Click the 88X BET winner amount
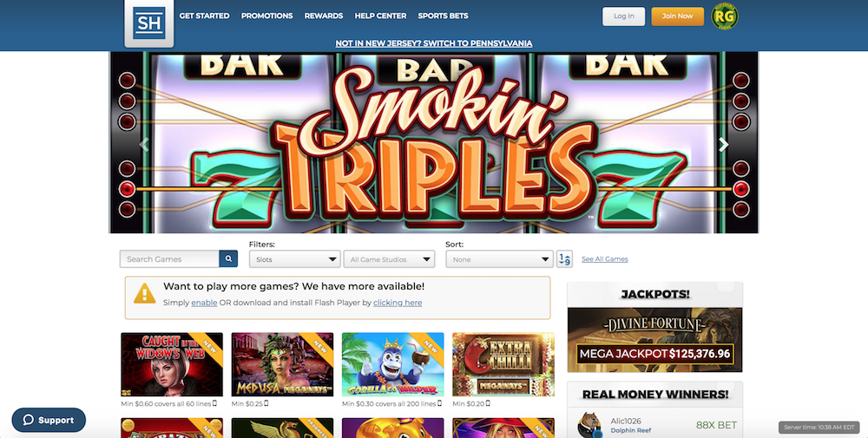This screenshot has width=868, height=438. 716,425
